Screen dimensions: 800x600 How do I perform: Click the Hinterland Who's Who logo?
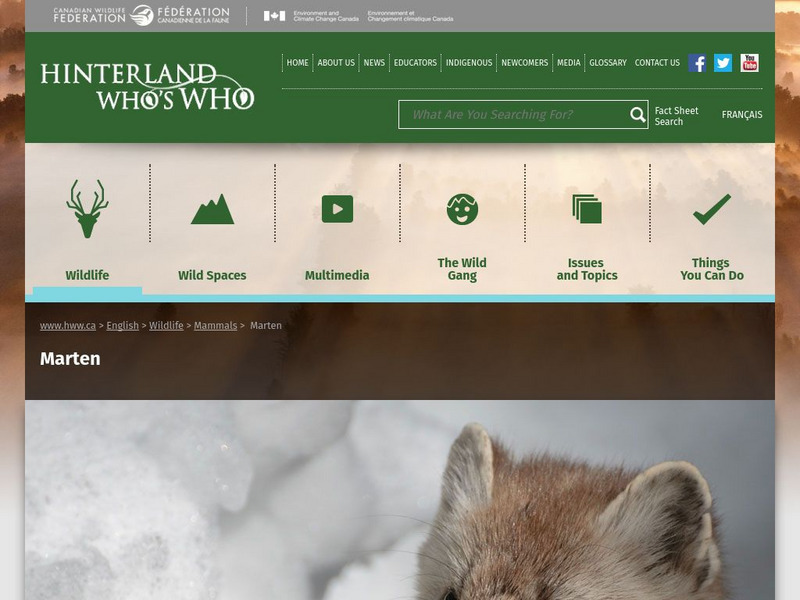pos(147,87)
